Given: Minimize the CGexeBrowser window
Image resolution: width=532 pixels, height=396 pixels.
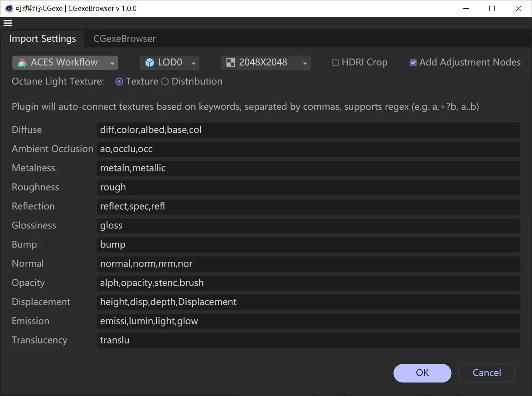Looking at the screenshot, I should [466, 8].
